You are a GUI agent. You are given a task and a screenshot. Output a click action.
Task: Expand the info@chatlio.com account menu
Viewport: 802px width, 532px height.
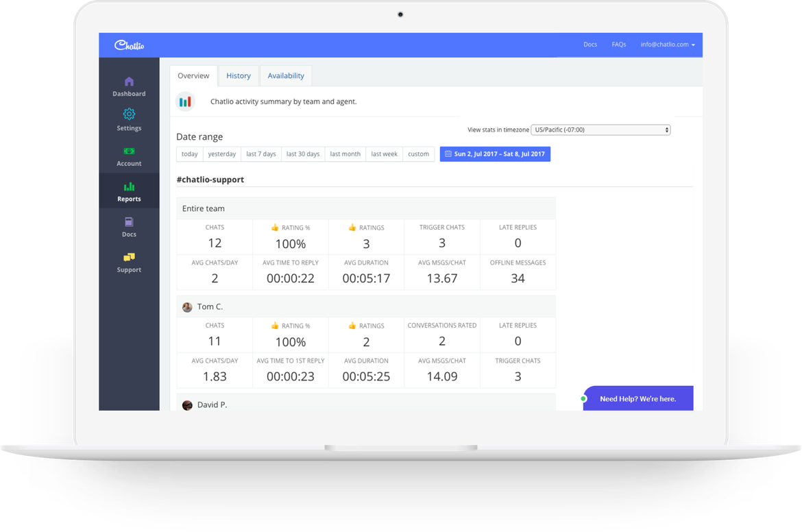click(667, 44)
